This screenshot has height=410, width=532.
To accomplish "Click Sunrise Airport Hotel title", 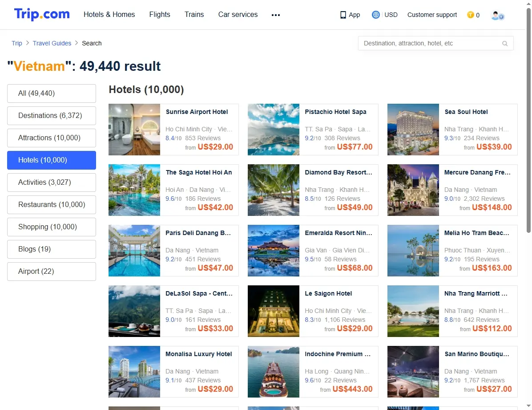I will click(x=197, y=112).
